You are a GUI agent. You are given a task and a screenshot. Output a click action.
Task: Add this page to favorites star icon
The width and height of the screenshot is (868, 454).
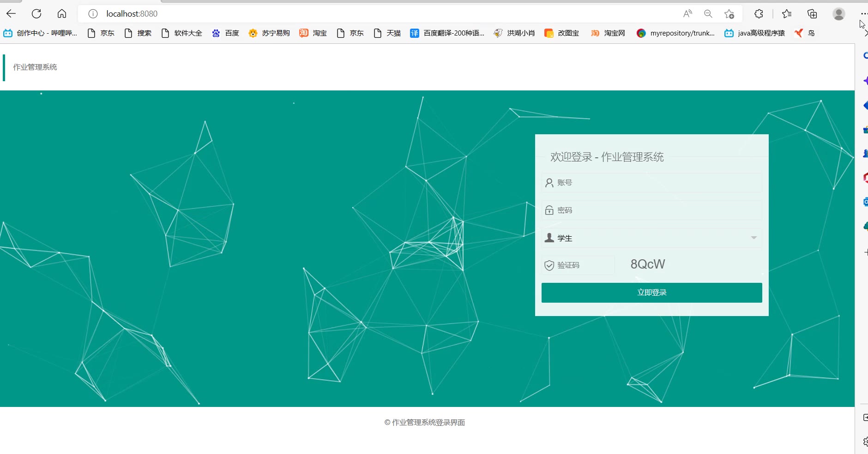pyautogui.click(x=729, y=14)
